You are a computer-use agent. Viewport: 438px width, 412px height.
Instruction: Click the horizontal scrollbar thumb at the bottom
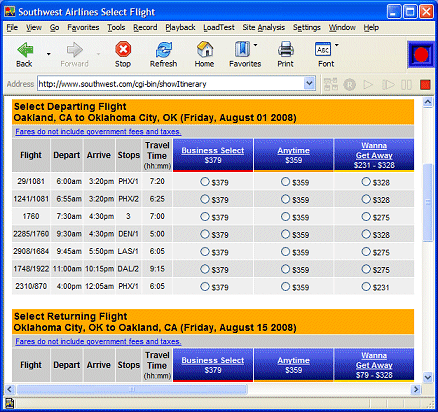(132, 389)
